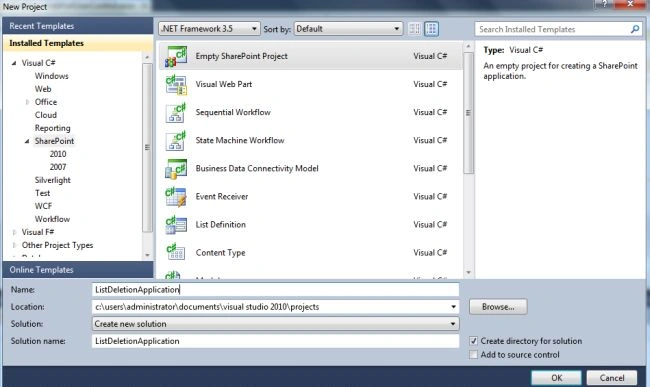Click the Content Type template icon

[x=176, y=253]
